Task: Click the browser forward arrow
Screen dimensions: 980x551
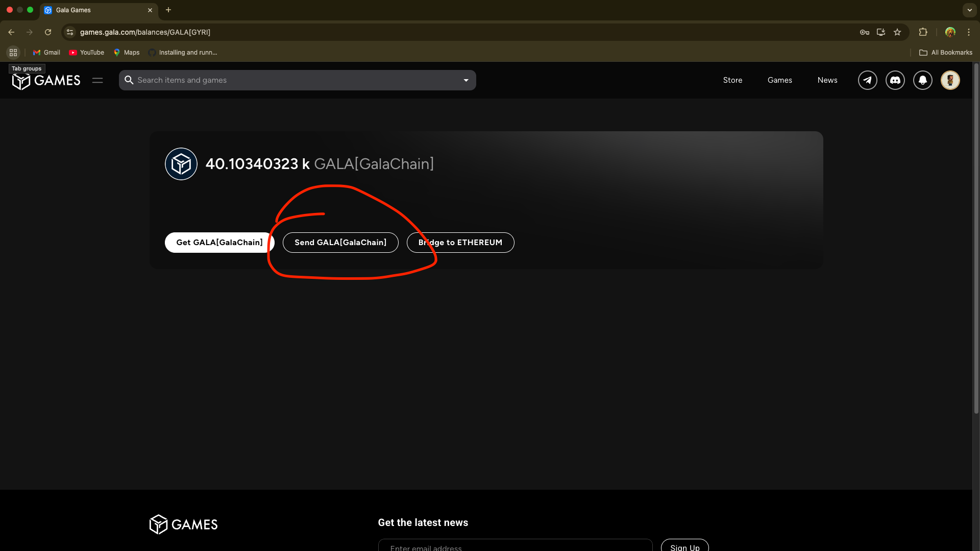Action: (x=30, y=32)
